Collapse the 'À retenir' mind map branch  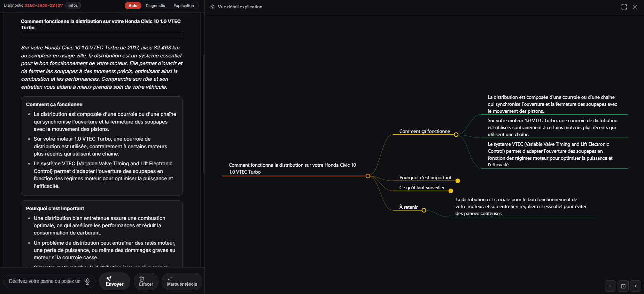(424, 210)
